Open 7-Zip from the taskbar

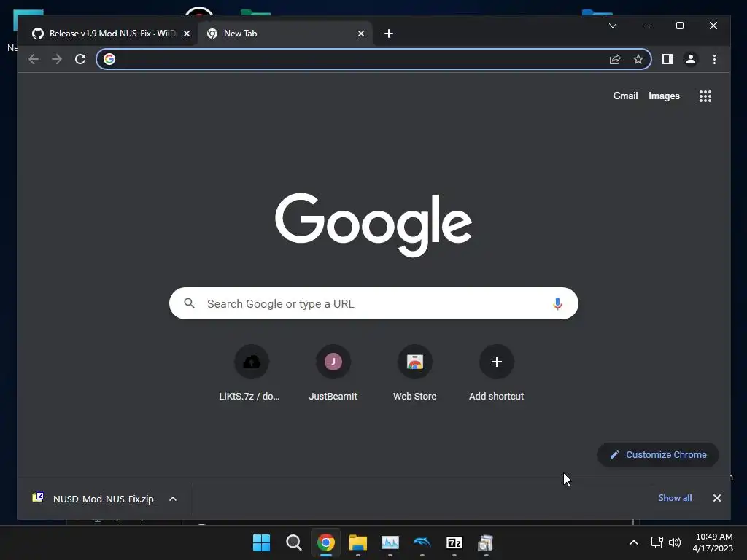pyautogui.click(x=454, y=542)
